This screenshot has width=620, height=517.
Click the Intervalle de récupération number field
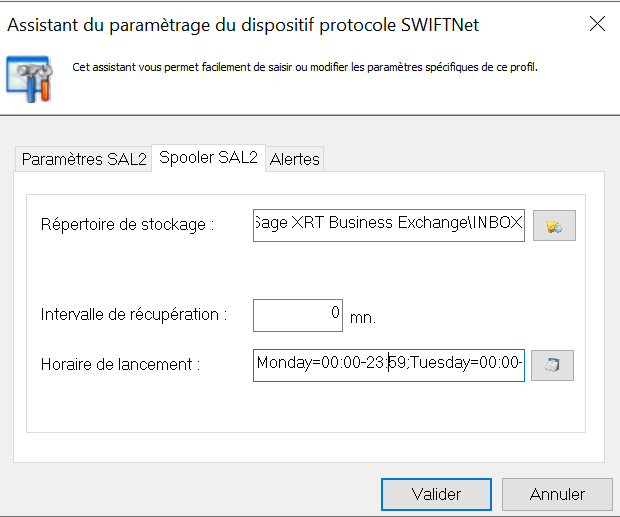pos(297,315)
